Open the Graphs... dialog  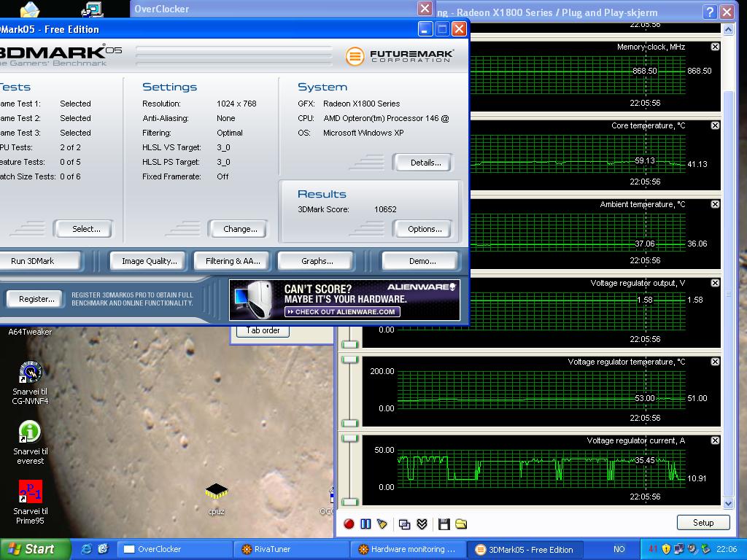(317, 261)
